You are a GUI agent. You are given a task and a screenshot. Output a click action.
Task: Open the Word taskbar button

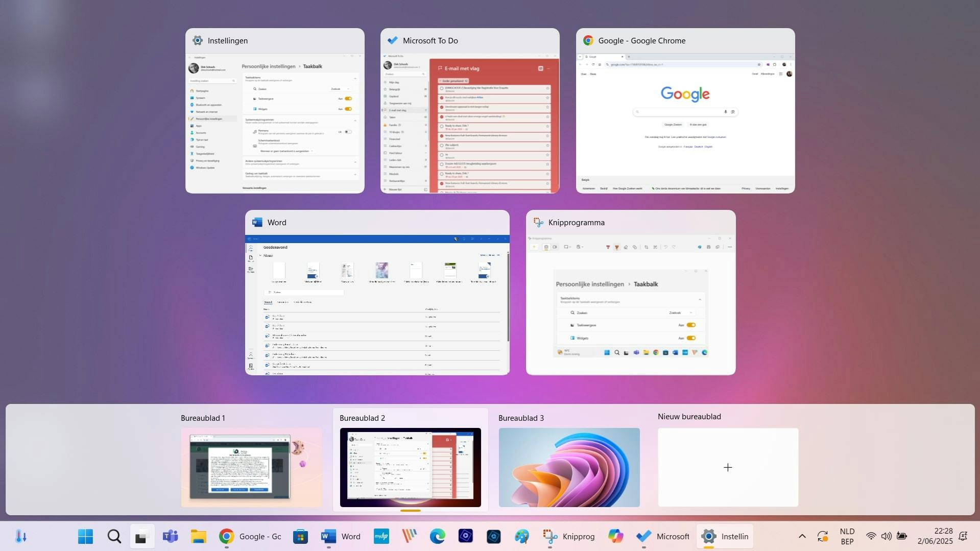pos(341,537)
